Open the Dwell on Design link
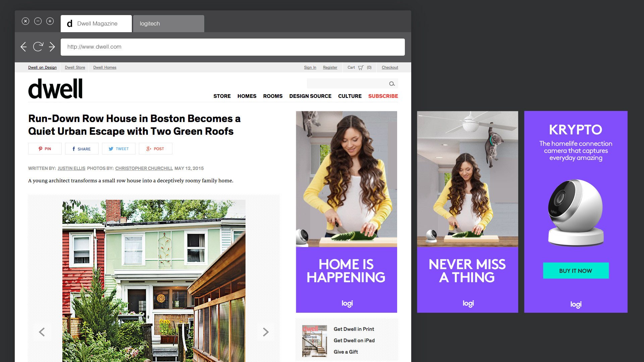The image size is (644, 362). (x=42, y=67)
